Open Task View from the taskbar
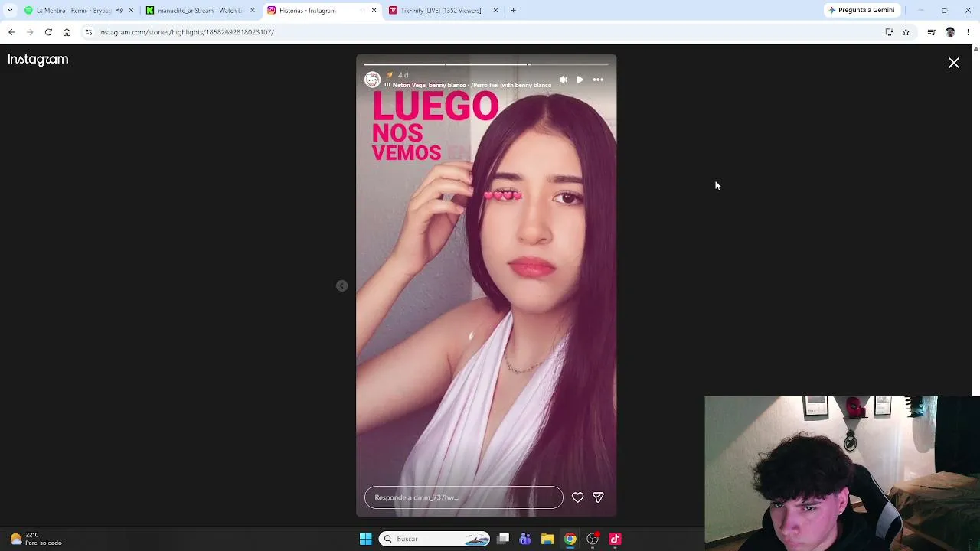Viewport: 980px width, 551px height. (x=503, y=539)
